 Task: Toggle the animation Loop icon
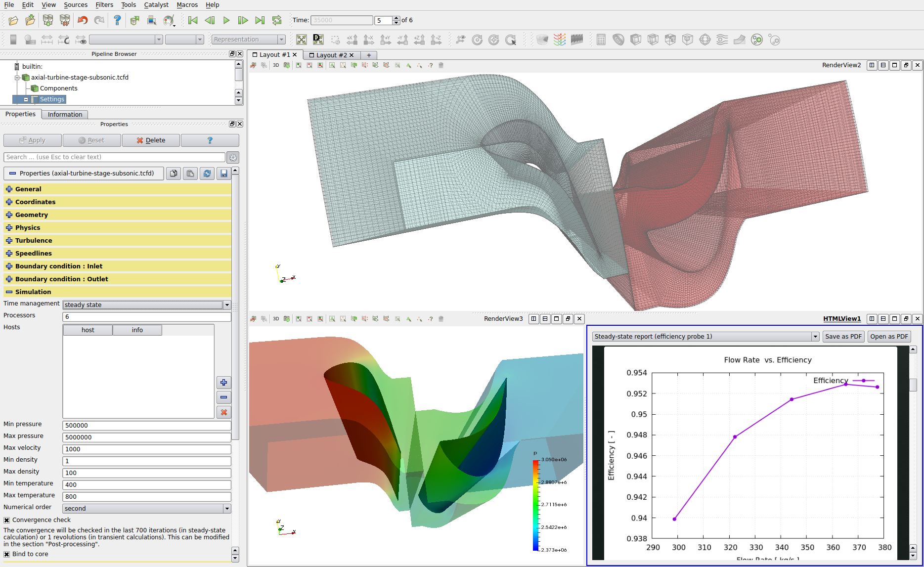277,20
